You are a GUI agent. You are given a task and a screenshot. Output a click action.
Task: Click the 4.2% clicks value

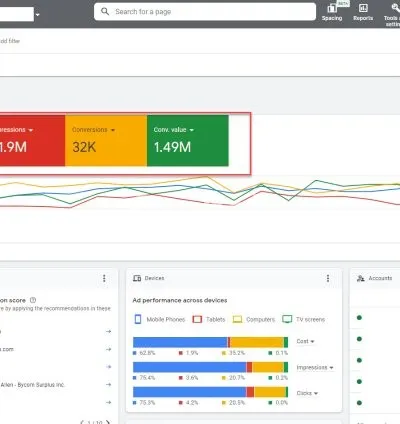click(192, 403)
